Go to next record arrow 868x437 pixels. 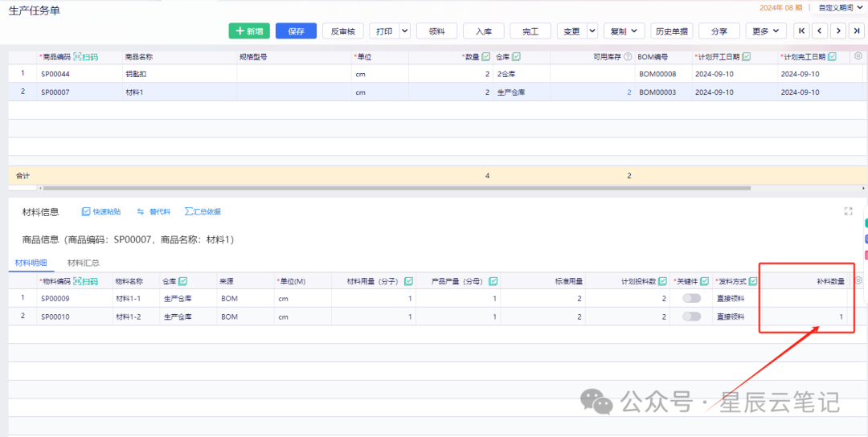(838, 31)
